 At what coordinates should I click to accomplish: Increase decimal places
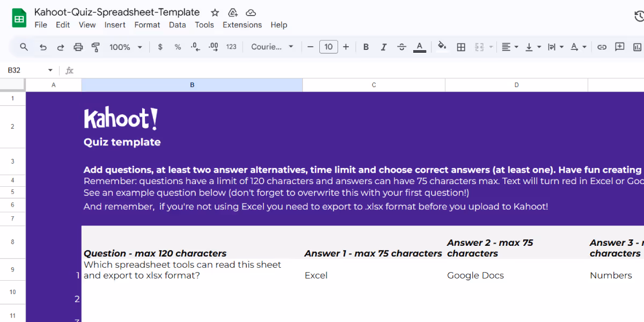click(213, 47)
